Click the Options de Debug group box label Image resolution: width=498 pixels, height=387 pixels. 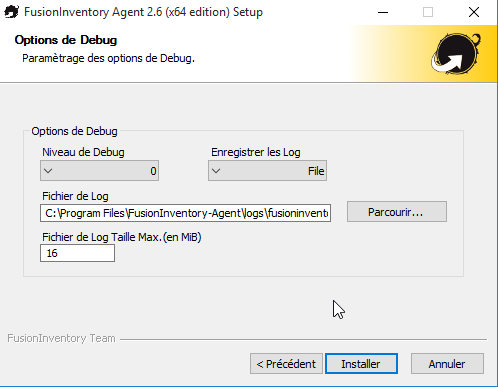tap(74, 131)
